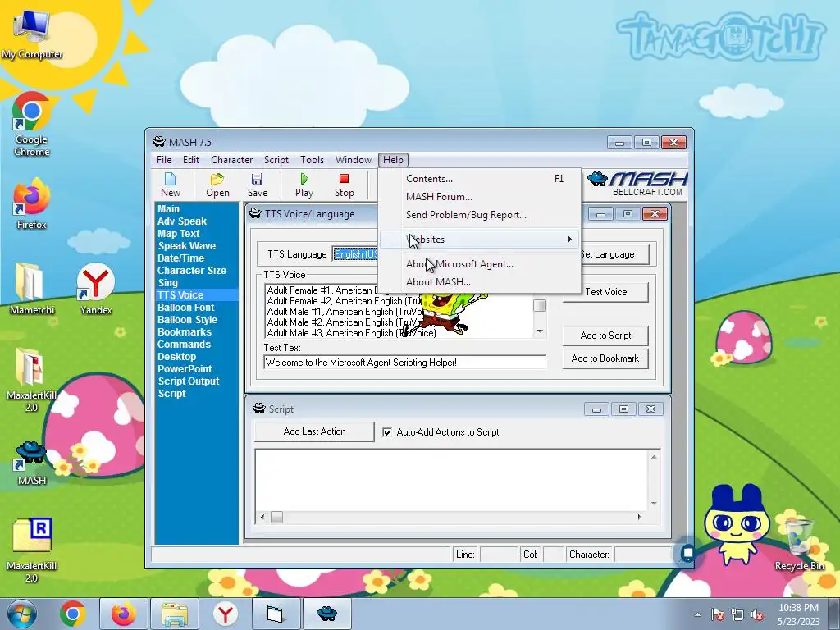840x630 pixels.
Task: Click the Add to Bookmark button
Action: (605, 358)
